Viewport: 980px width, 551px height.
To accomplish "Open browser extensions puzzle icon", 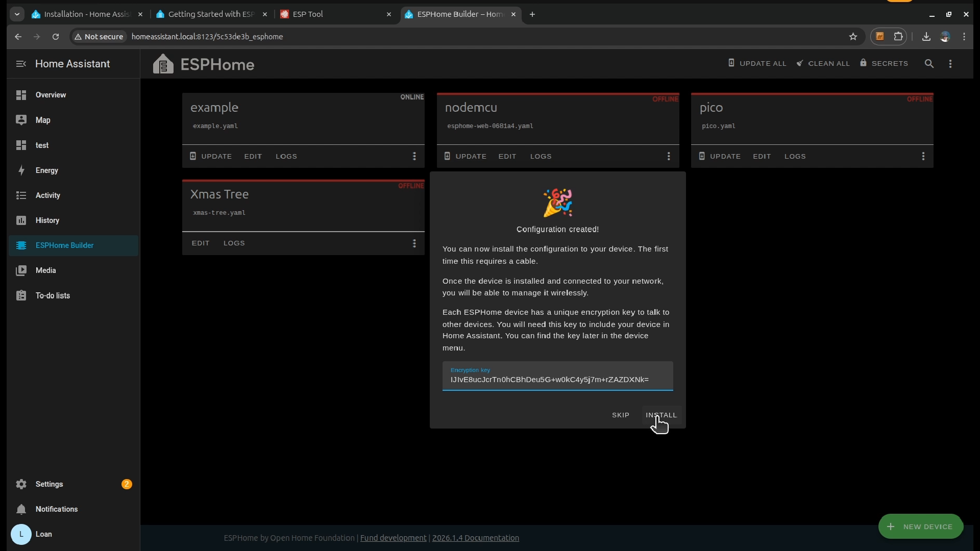I will click(x=898, y=37).
